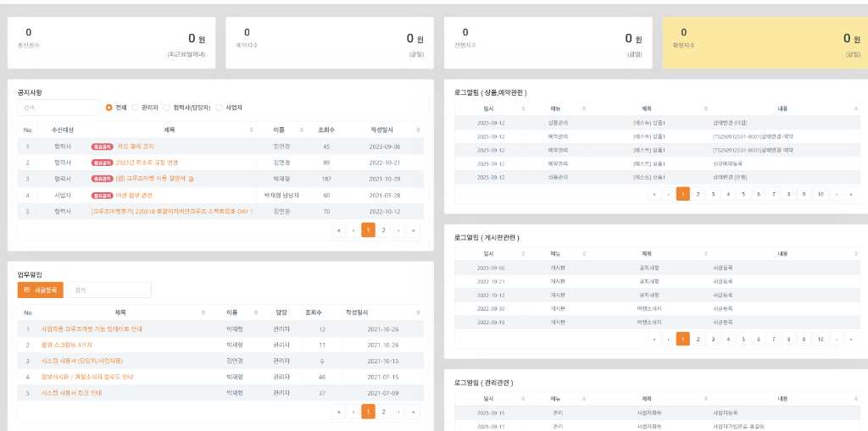
Task: Jump to page 5 in 게시판관련 log
Action: click(743, 339)
